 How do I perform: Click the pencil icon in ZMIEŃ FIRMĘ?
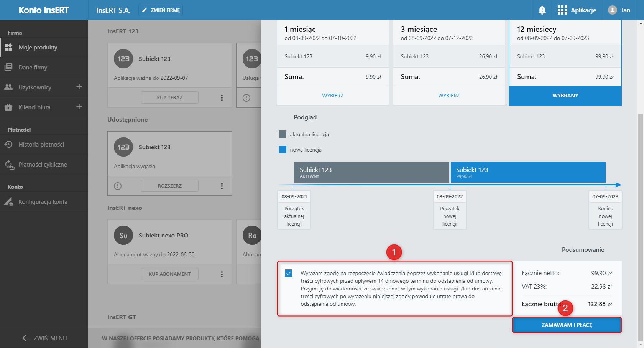(144, 10)
